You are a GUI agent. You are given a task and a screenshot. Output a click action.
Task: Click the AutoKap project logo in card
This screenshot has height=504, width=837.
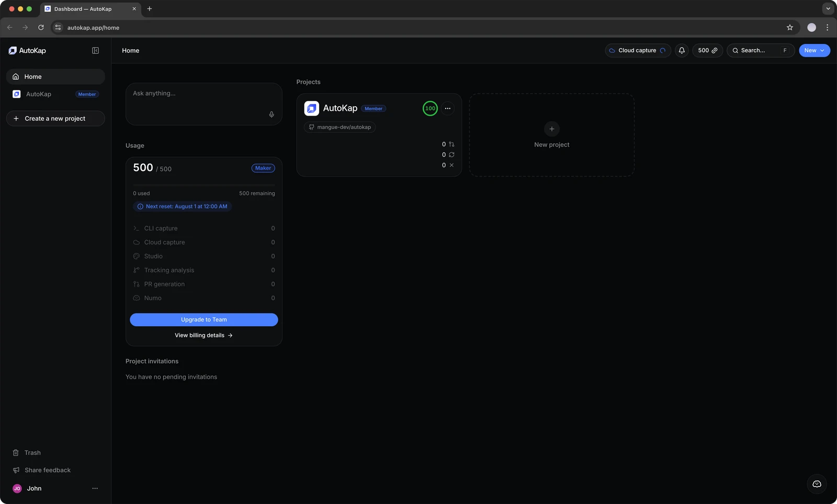[x=312, y=108]
